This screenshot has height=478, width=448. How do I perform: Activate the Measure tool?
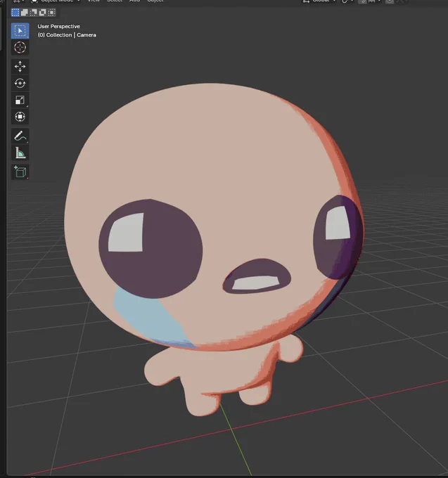point(20,153)
